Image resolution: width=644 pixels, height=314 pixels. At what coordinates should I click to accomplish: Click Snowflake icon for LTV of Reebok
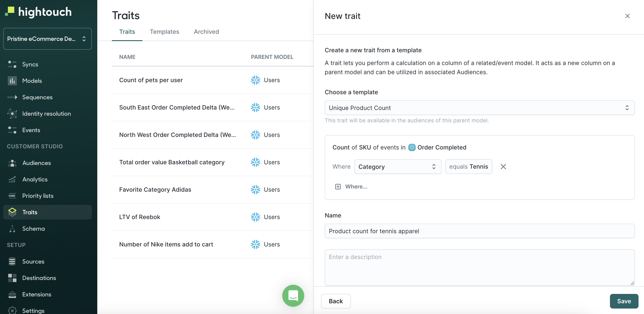[255, 217]
